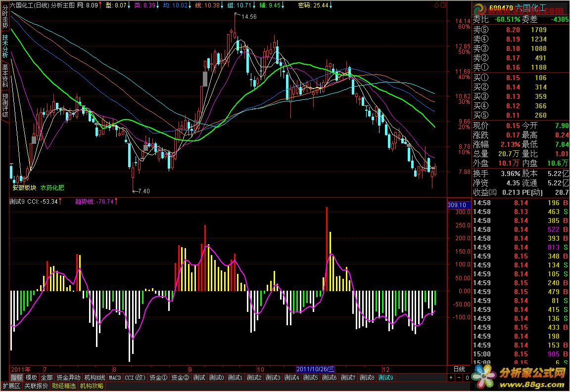Screen dimensions: 570x392
Task: Switch to the 全部 indicator tab
Action: coord(47,378)
